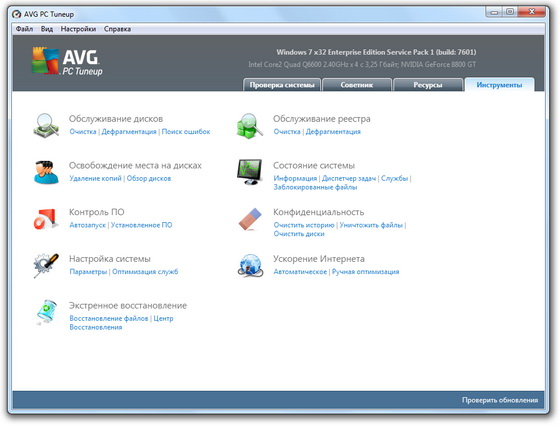Switch to the Советник tab

click(x=357, y=85)
